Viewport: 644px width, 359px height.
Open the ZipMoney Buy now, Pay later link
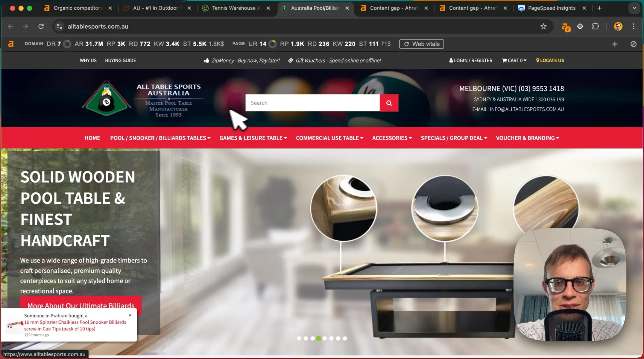tap(242, 60)
